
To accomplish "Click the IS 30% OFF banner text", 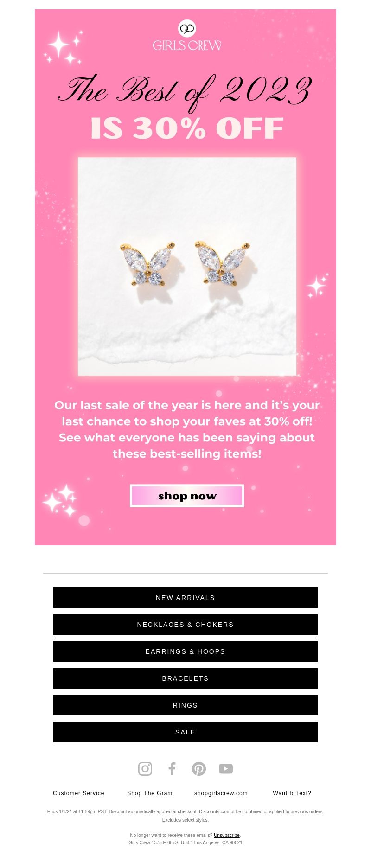I will pos(187,128).
